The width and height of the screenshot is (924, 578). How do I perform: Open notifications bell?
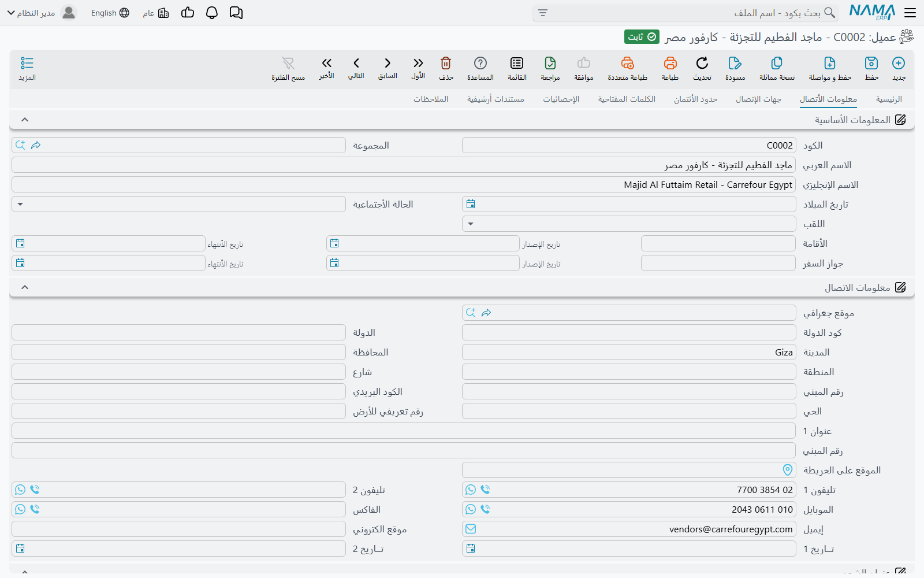pyautogui.click(x=212, y=13)
